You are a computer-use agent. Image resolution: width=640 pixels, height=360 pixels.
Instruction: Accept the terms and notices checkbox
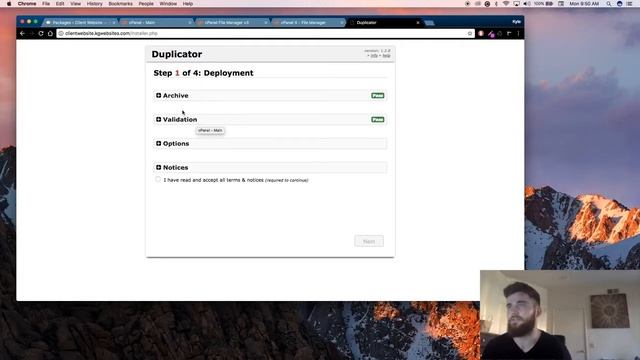point(158,180)
